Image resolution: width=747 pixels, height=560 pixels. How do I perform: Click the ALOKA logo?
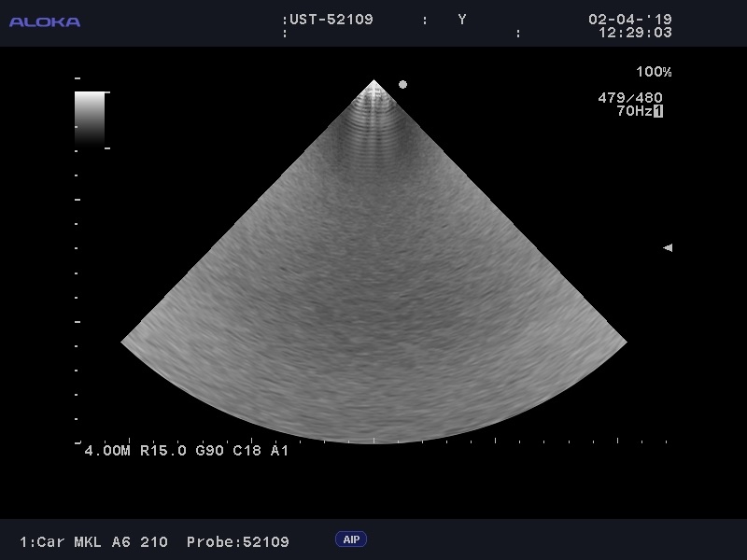click(x=45, y=21)
